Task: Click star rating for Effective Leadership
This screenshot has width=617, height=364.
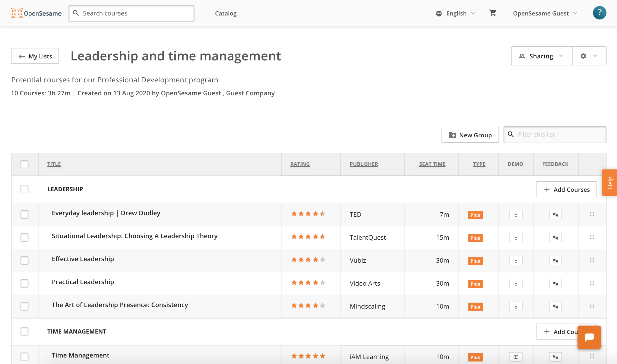Action: 308,260
